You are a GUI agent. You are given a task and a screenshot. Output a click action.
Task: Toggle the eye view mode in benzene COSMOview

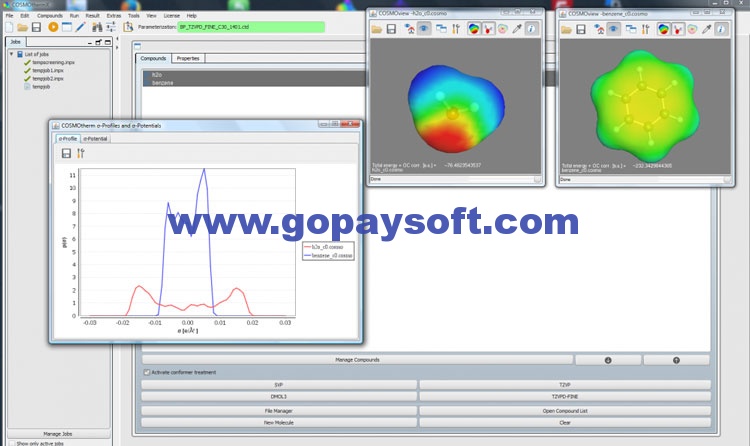[x=613, y=30]
